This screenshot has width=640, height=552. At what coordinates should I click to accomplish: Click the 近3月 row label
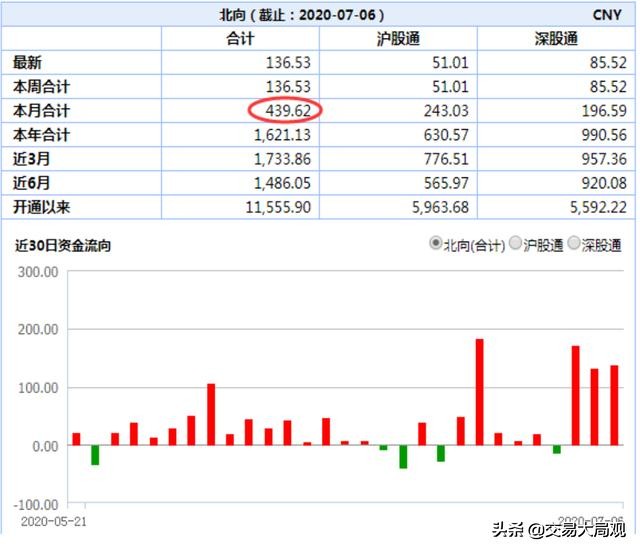(31, 159)
